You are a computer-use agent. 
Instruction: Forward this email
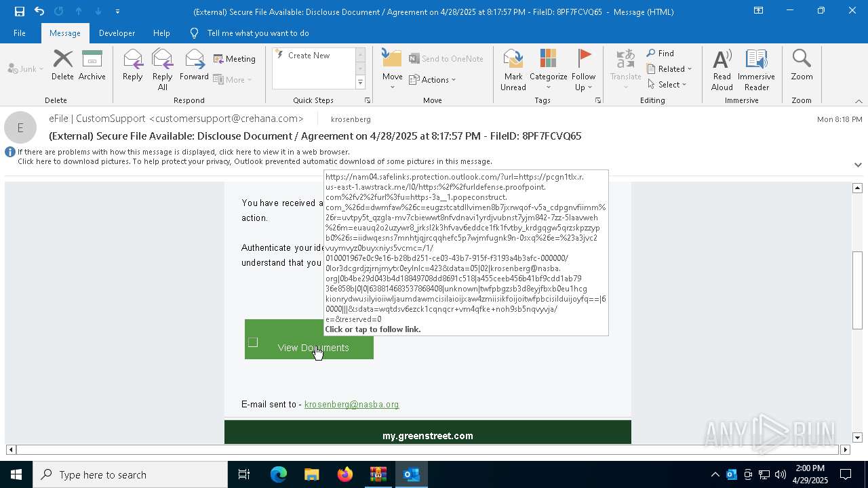click(194, 65)
